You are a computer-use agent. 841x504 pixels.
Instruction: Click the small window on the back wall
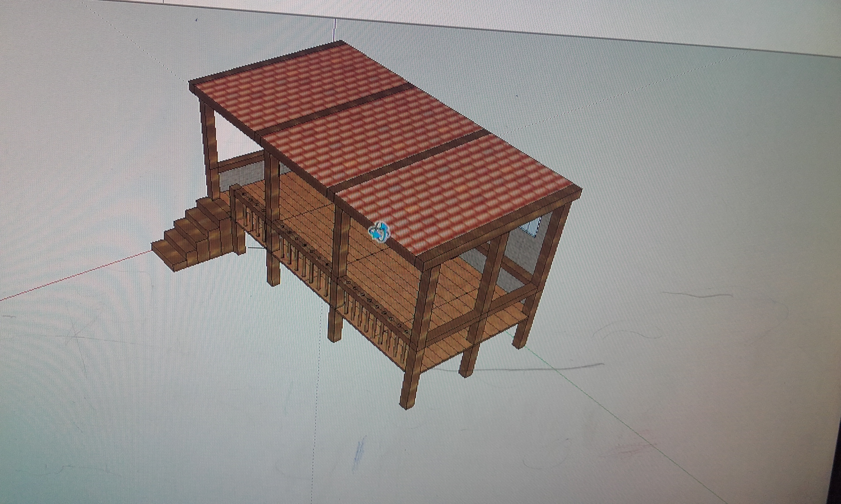coord(533,226)
